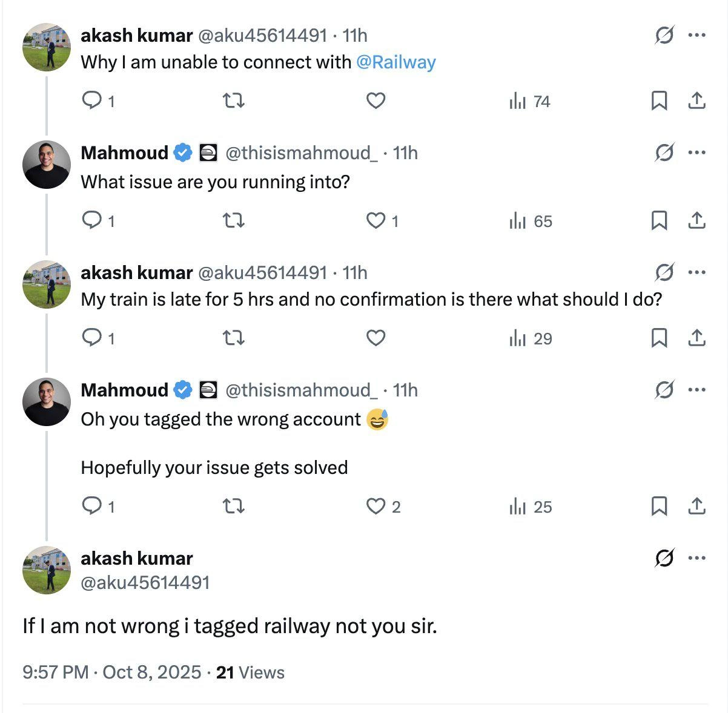Open three-dot menu on Mahmoud's first reply
728x713 pixels.
point(697,153)
